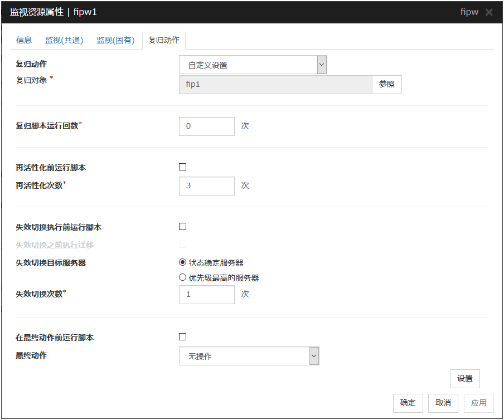Enable 再活性化前运行脚本 checkbox
Viewport: 504px width, 420px height.
tap(182, 167)
